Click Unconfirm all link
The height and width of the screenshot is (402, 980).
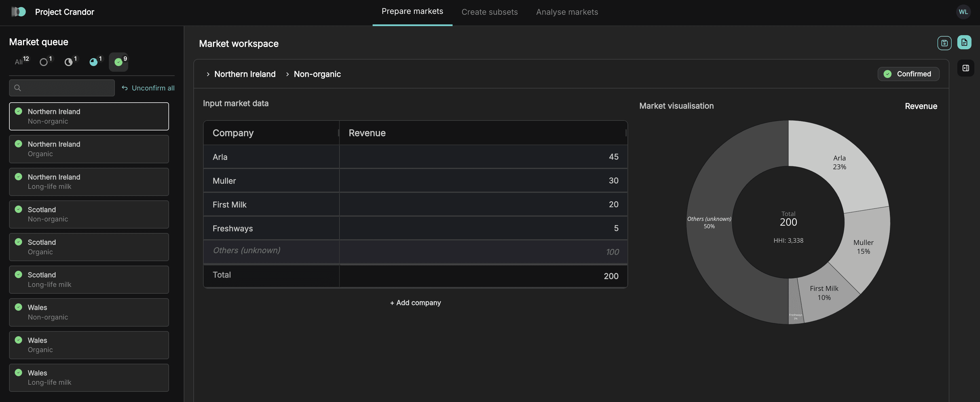(x=148, y=88)
